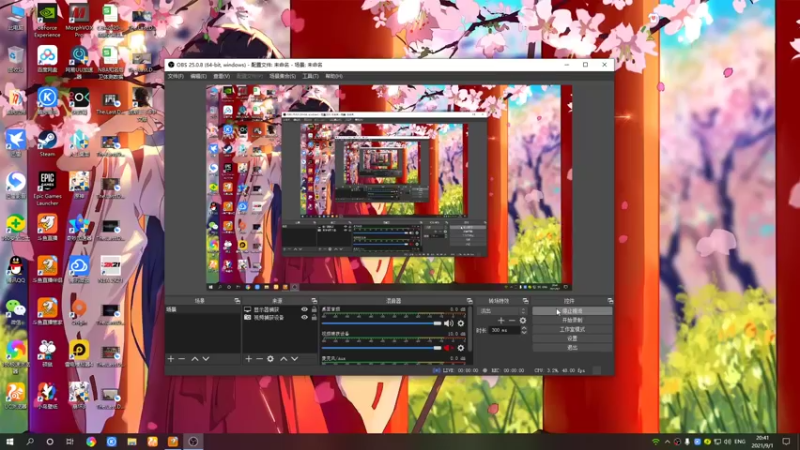Screen dimensions: 800x450
Task: Adjust 视频捕获设备 volume slider
Action: 381,348
